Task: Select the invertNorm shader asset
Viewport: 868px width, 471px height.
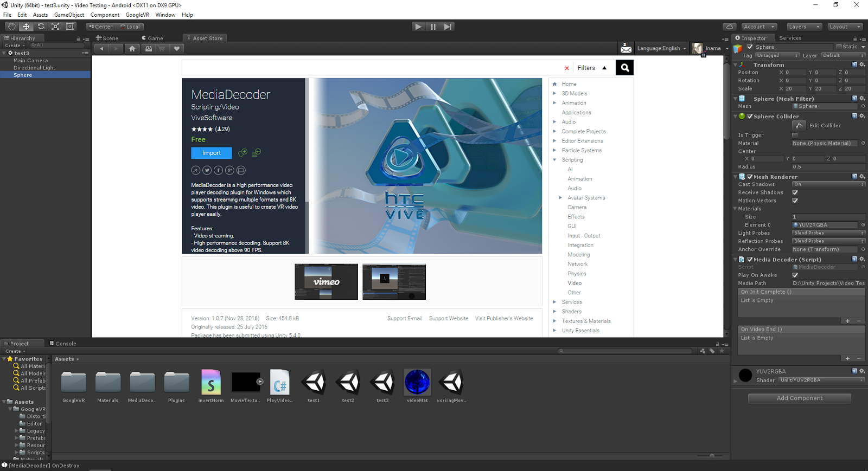Action: 211,386
